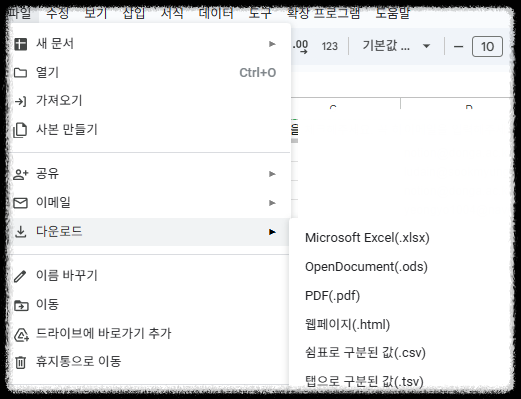Click the move-folder icon for 이동

tap(21, 305)
